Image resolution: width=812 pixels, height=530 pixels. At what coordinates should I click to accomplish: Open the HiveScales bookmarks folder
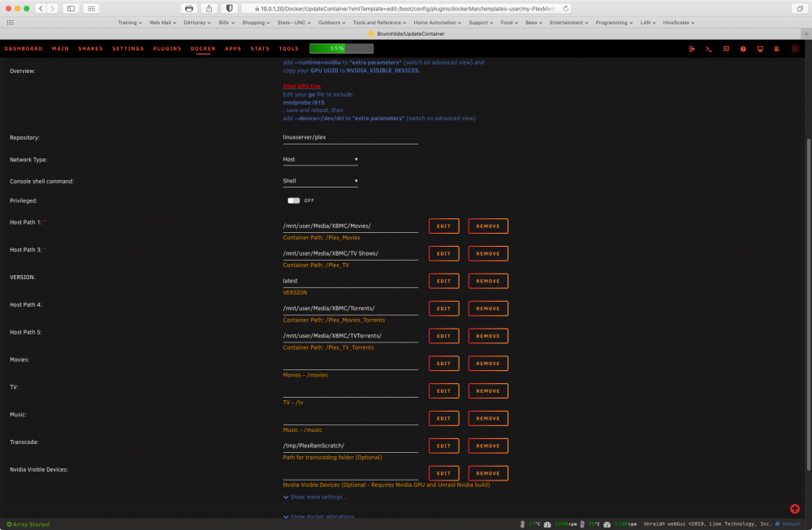[x=678, y=22]
